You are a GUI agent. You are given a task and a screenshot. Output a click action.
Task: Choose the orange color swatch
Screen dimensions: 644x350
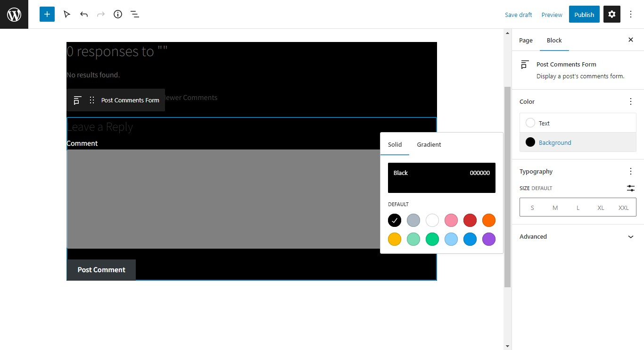(x=489, y=220)
